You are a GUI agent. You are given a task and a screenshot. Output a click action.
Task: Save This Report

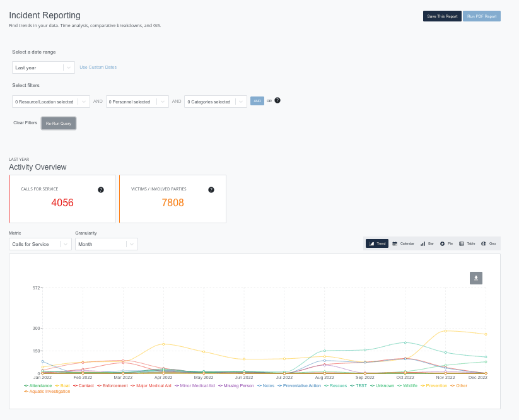tap(441, 16)
